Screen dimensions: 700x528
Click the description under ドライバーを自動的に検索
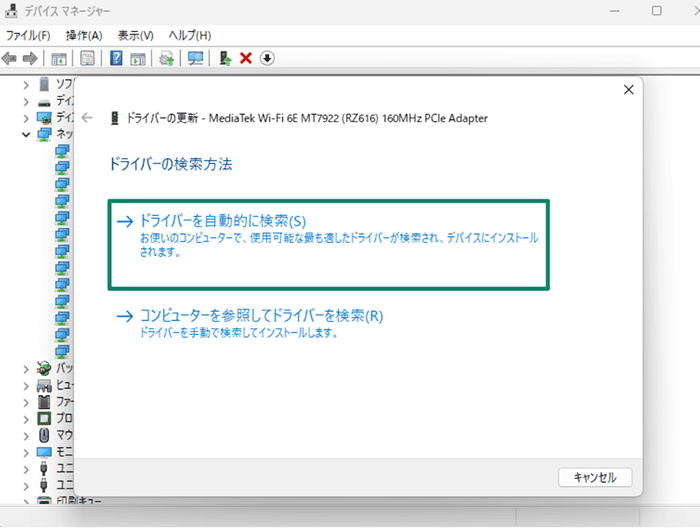[339, 245]
